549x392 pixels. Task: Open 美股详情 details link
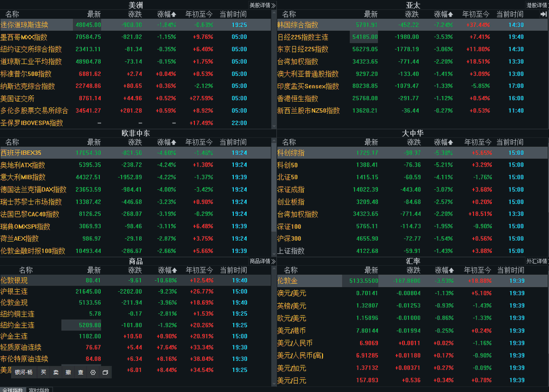[x=263, y=5]
